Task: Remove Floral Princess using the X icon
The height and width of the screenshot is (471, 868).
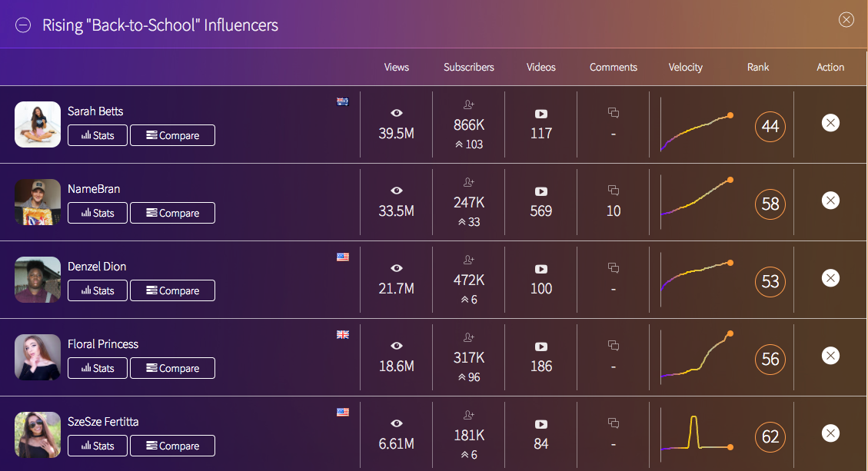Action: [x=830, y=356]
